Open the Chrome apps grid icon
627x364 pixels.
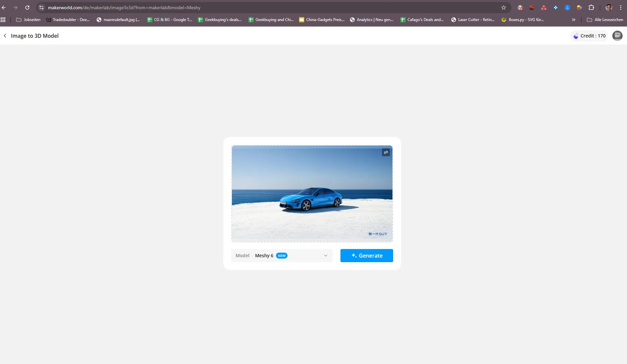3,20
